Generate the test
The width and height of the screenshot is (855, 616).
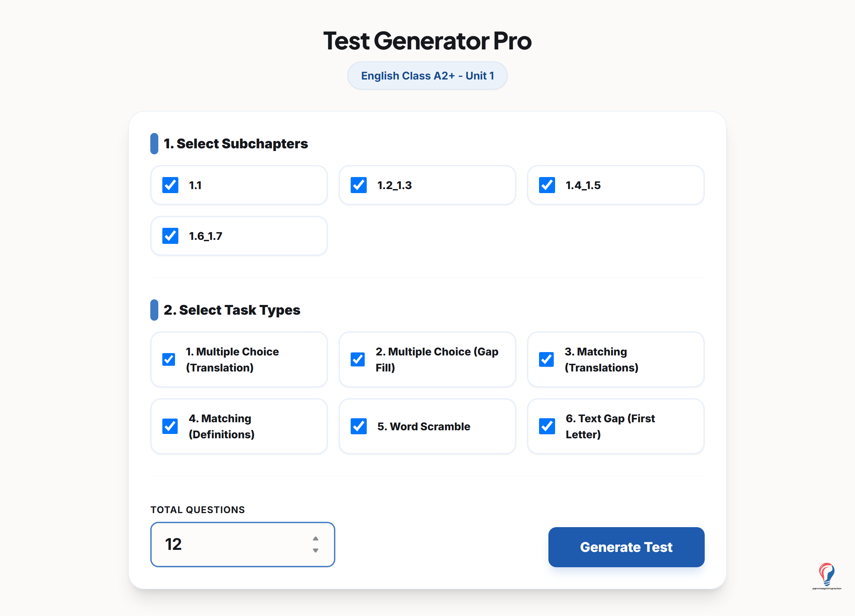[x=626, y=547]
